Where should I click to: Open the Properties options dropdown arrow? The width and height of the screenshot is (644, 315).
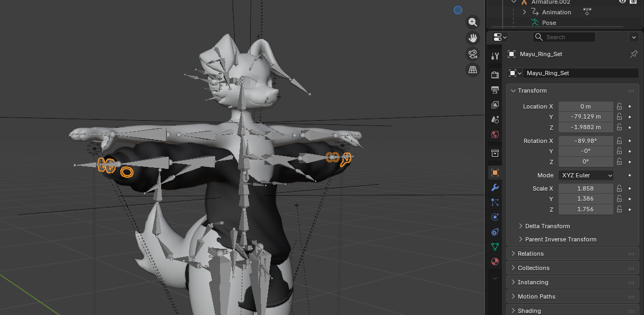(633, 37)
